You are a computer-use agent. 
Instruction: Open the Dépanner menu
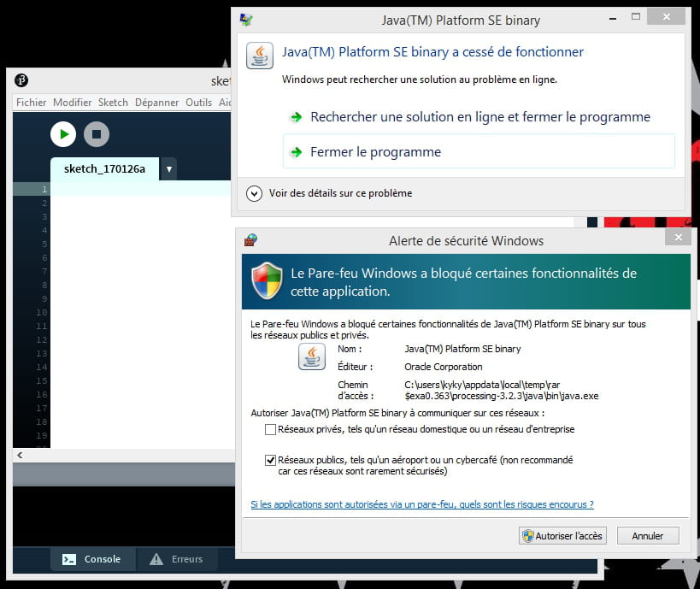(156, 103)
